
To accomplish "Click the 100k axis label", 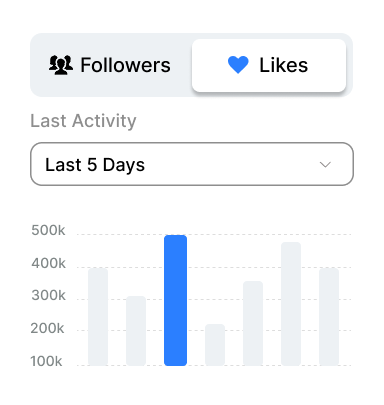I will [46, 361].
